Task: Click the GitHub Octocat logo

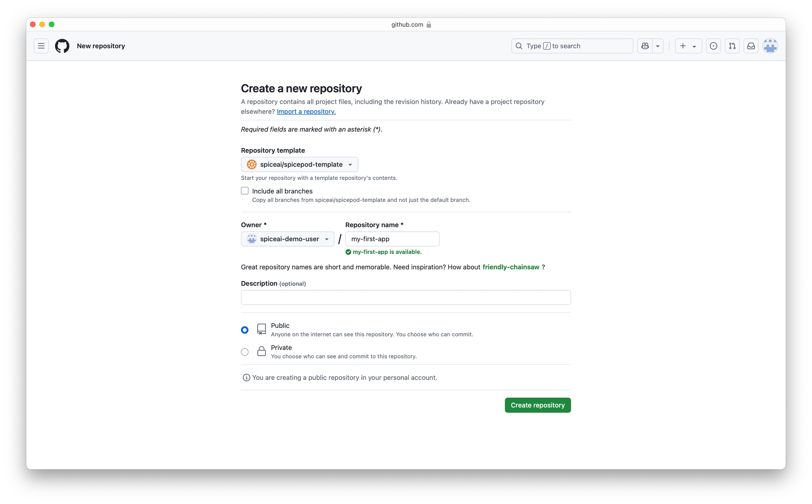Action: click(x=62, y=46)
